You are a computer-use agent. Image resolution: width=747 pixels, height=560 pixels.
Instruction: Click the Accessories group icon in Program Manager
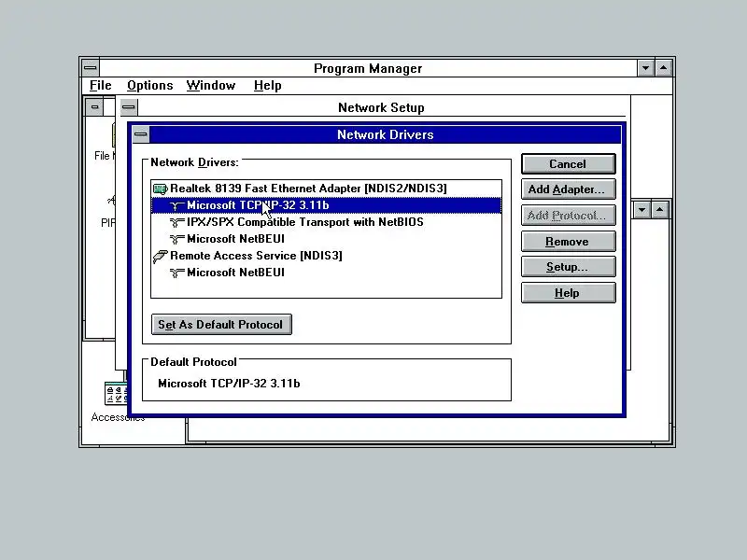click(x=116, y=393)
